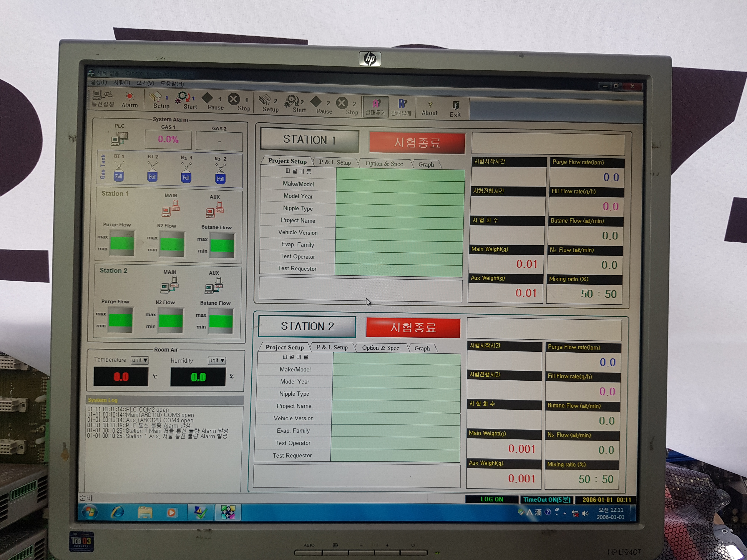Image resolution: width=747 pixels, height=560 pixels.
Task: Start Station 1 test from toolbar
Action: pyautogui.click(x=186, y=101)
